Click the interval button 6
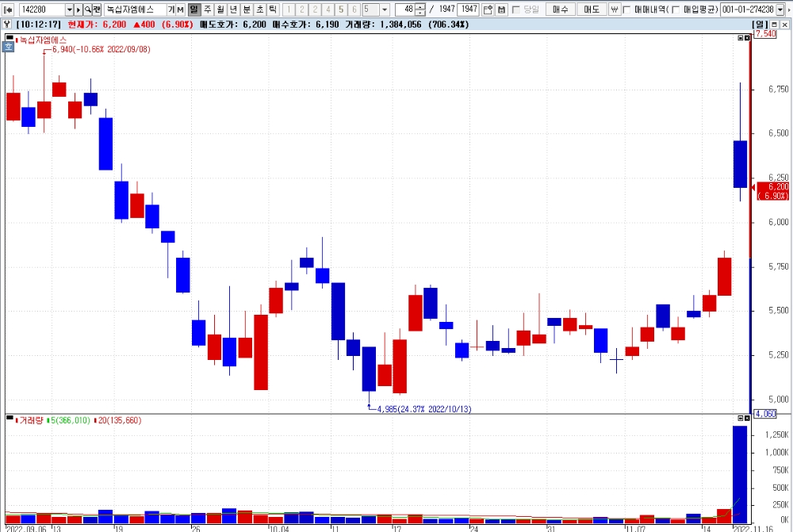This screenshot has height=532, width=793. [354, 9]
